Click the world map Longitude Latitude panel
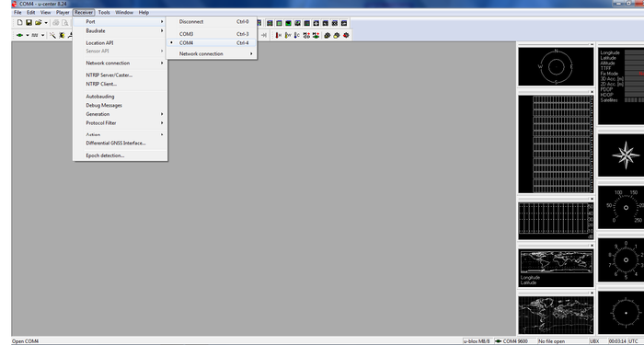Screen dimensions: 644x345 click(x=556, y=268)
